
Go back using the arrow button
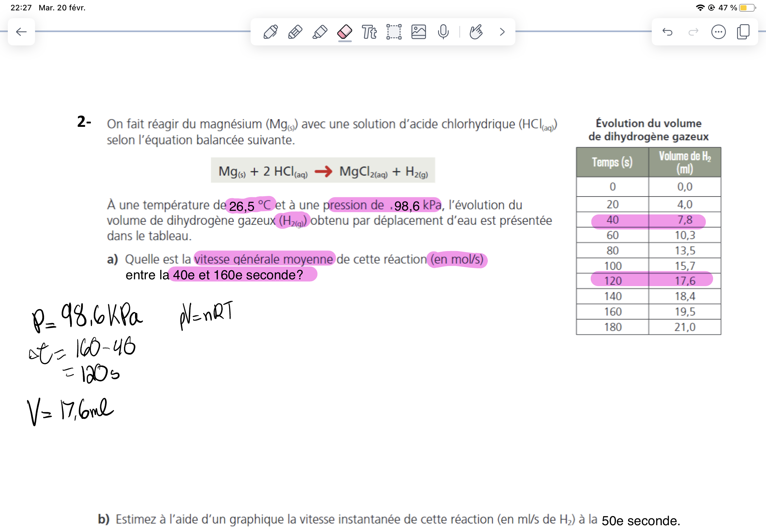21,32
